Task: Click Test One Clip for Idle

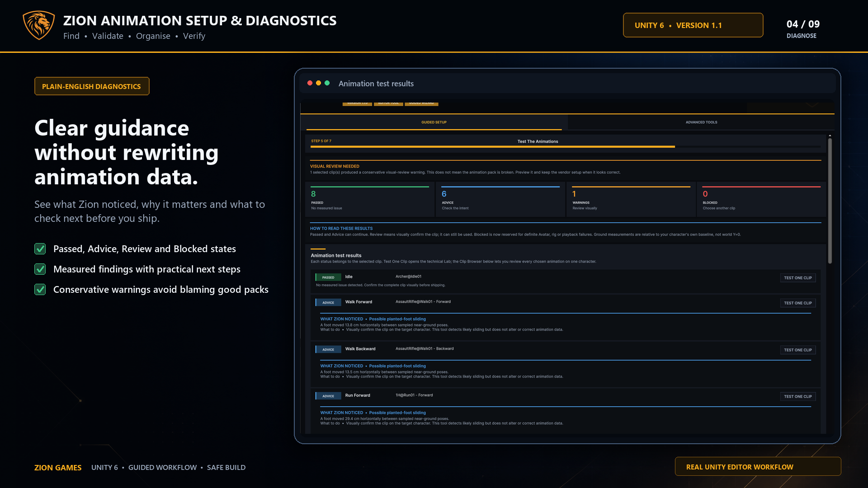Action: 797,278
